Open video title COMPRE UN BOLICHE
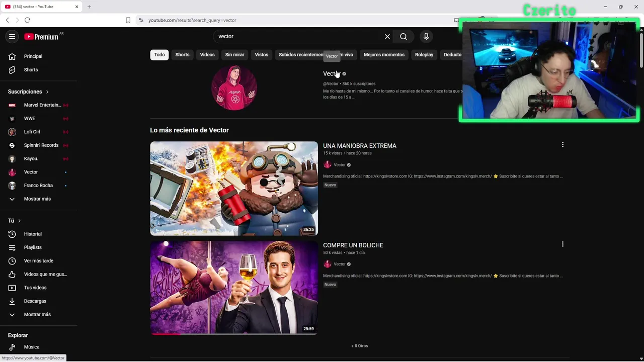The width and height of the screenshot is (644, 362). (353, 245)
